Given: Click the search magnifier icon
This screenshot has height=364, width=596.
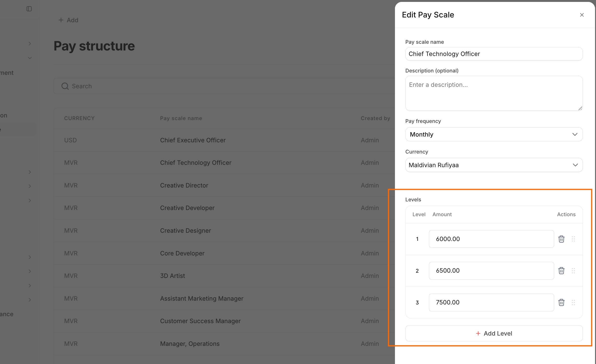Looking at the screenshot, I should [x=65, y=86].
